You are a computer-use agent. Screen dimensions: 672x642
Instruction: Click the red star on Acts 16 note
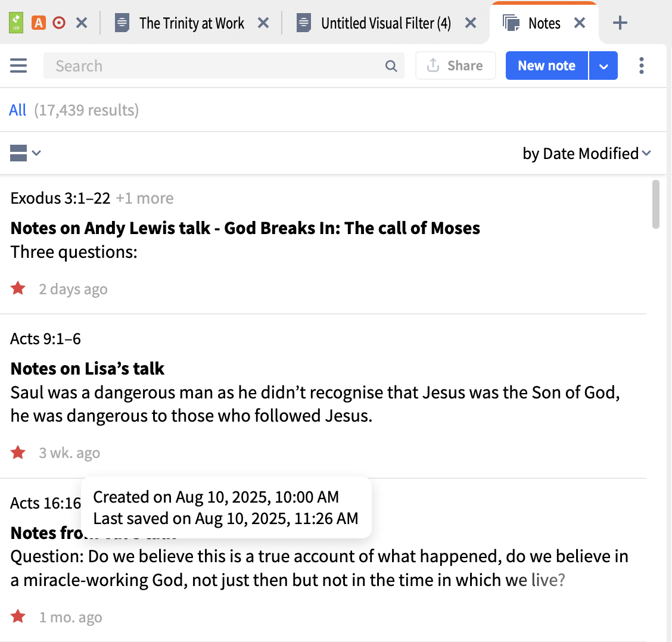click(18, 617)
